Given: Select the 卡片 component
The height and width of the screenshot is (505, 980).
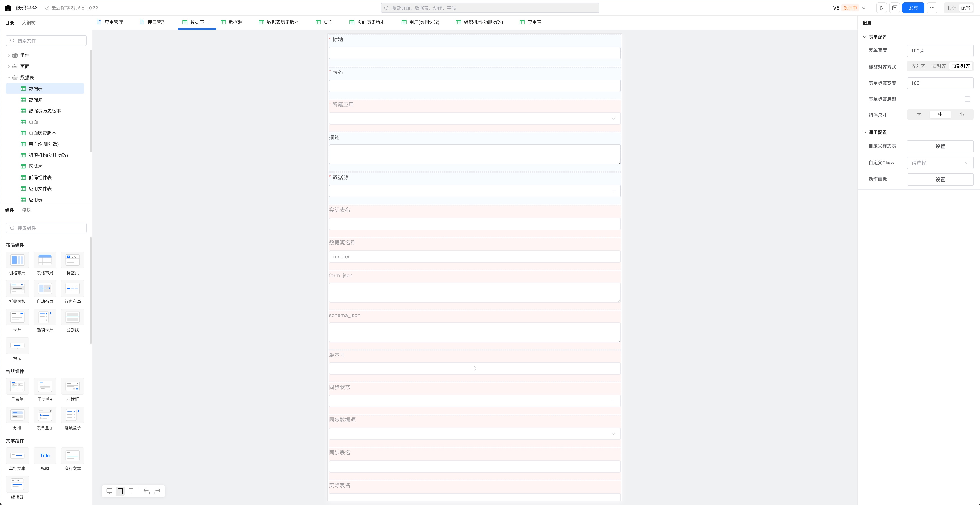Looking at the screenshot, I should (x=17, y=321).
